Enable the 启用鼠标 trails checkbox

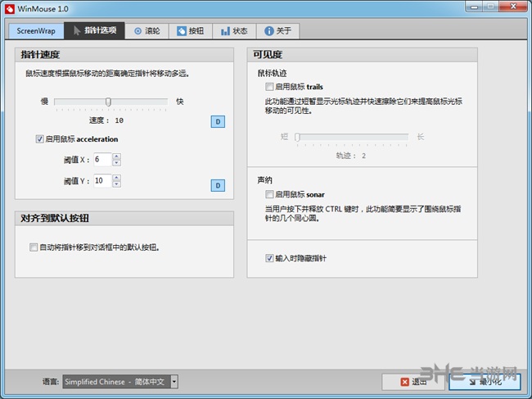click(269, 86)
